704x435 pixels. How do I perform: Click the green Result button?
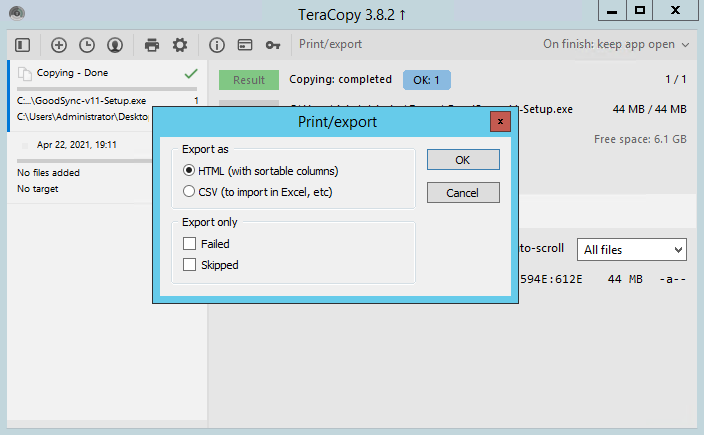point(249,80)
